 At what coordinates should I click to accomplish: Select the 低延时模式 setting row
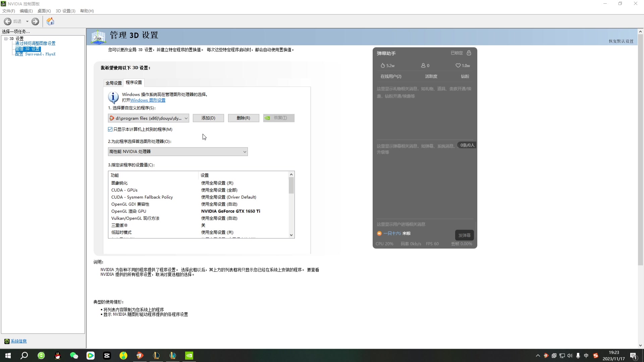click(x=198, y=232)
